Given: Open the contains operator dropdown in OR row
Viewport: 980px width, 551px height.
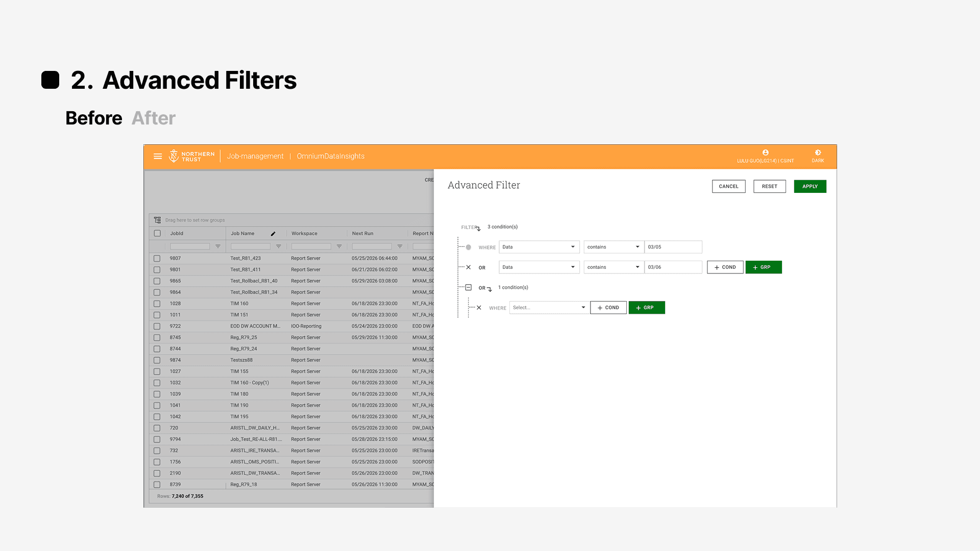Looking at the screenshot, I should point(614,267).
